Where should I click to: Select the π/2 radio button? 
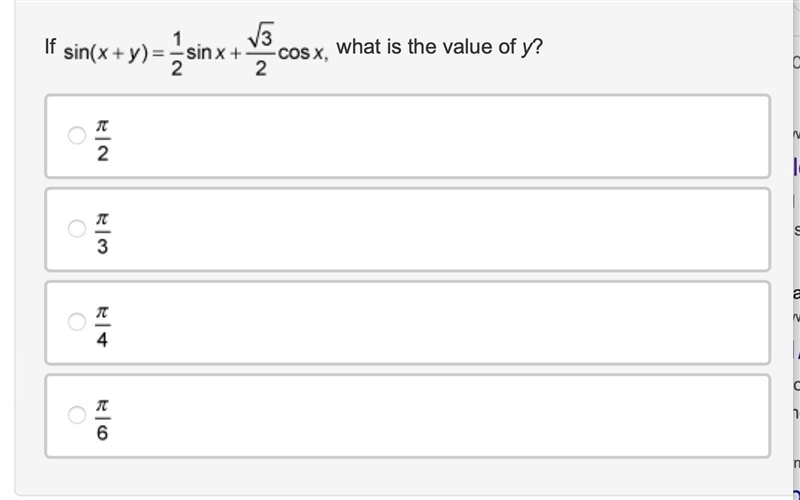click(x=77, y=135)
